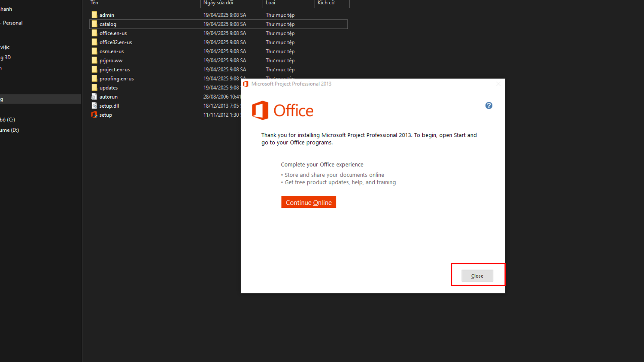This screenshot has height=362, width=644.
Task: Select the office32.en-us folder
Action: click(x=115, y=42)
